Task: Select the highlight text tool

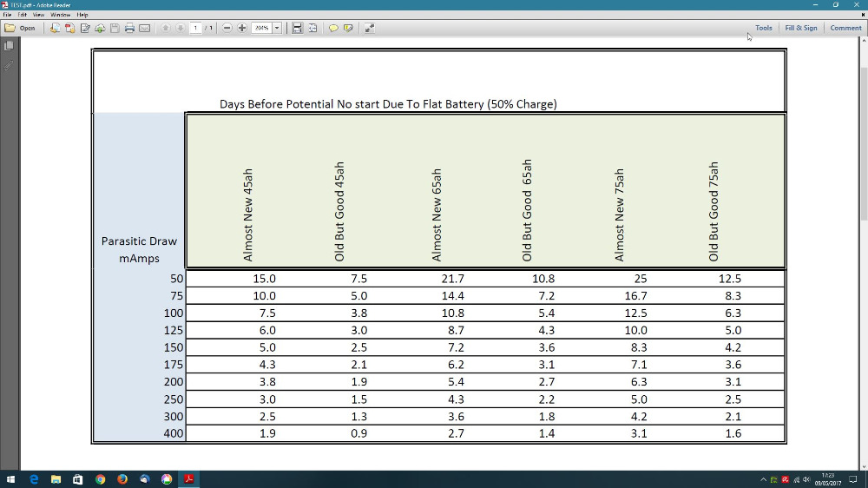Action: pos(348,28)
